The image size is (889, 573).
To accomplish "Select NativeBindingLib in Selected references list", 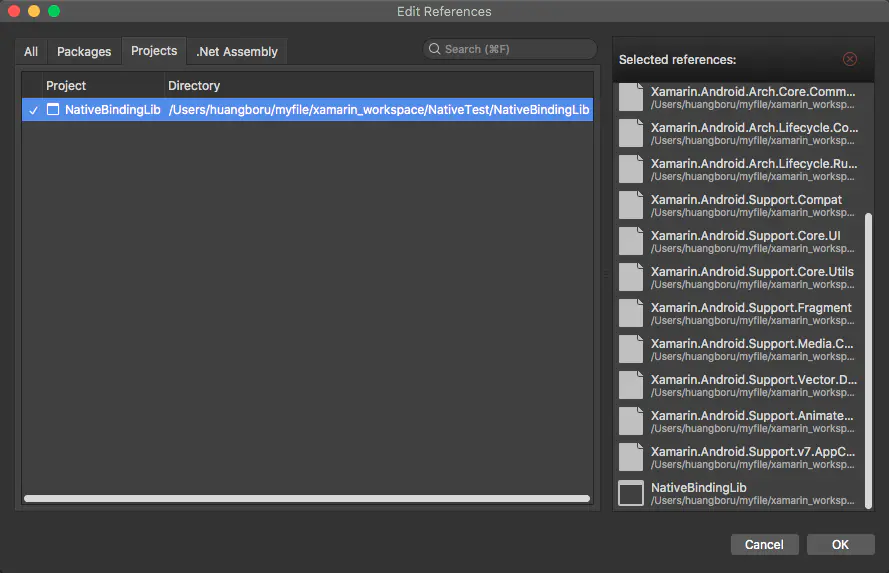I will coord(698,487).
